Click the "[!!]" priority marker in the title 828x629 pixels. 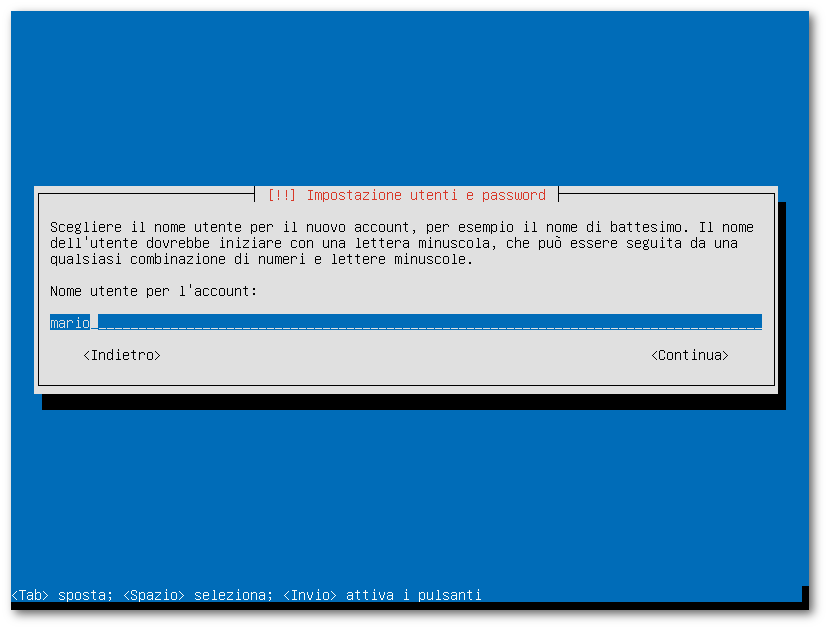(281, 195)
